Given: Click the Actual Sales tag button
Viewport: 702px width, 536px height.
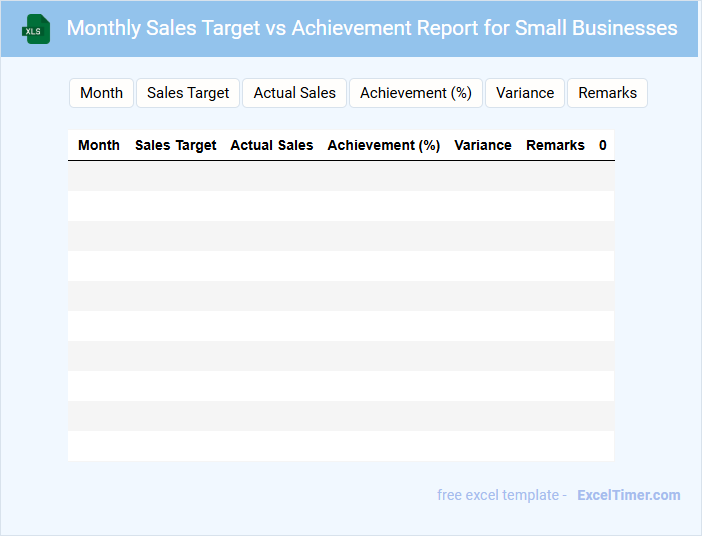Looking at the screenshot, I should 295,93.
